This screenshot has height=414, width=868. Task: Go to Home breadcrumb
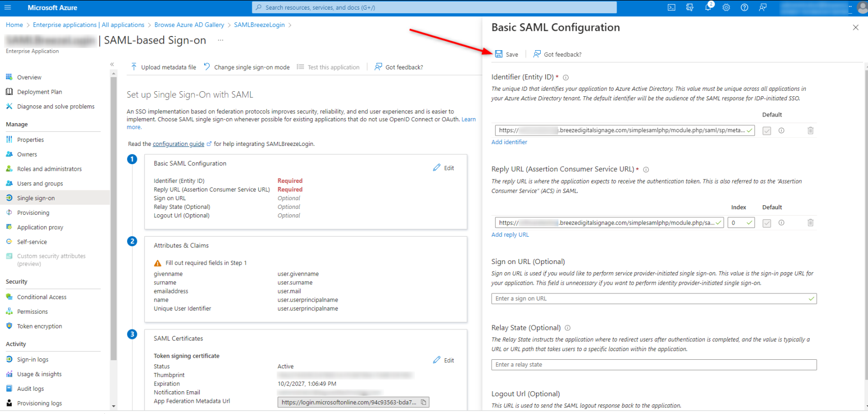14,25
